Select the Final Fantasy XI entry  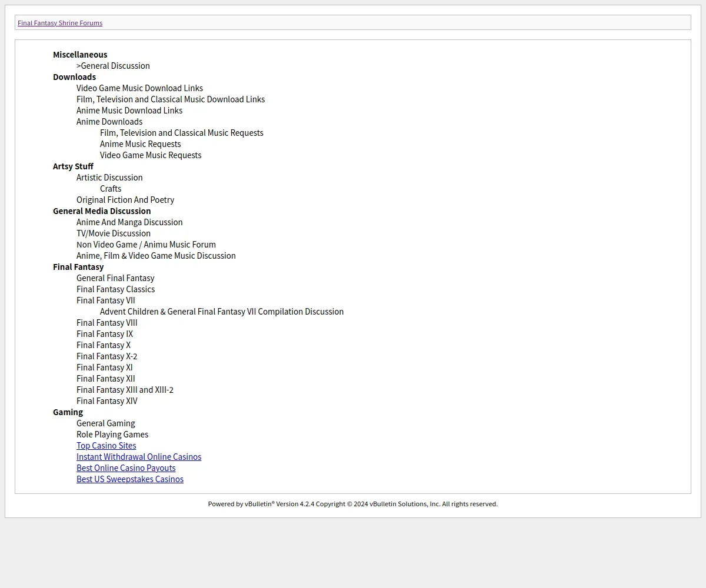[x=105, y=367]
